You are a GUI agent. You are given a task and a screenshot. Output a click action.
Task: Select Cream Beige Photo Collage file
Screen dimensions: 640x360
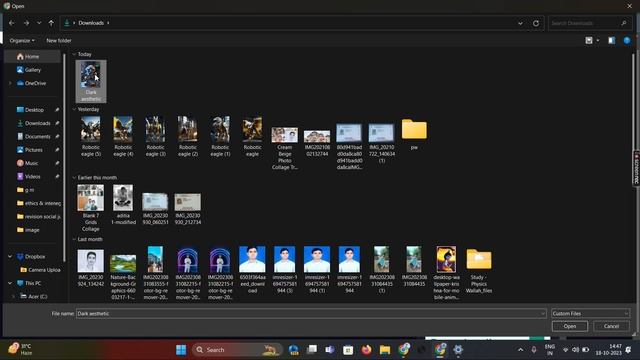284,148
